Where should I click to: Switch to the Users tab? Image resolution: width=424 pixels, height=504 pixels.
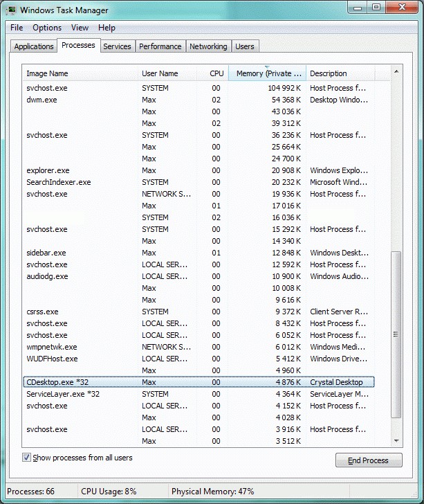[x=245, y=46]
